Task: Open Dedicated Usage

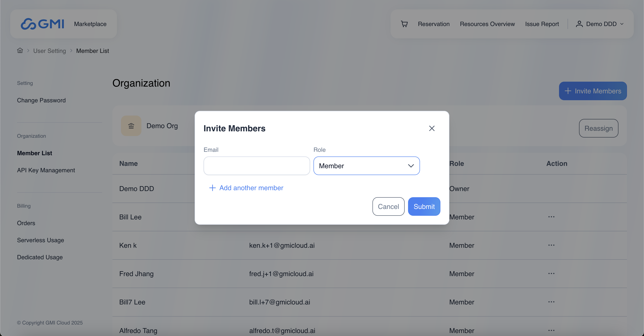Action: coord(40,257)
